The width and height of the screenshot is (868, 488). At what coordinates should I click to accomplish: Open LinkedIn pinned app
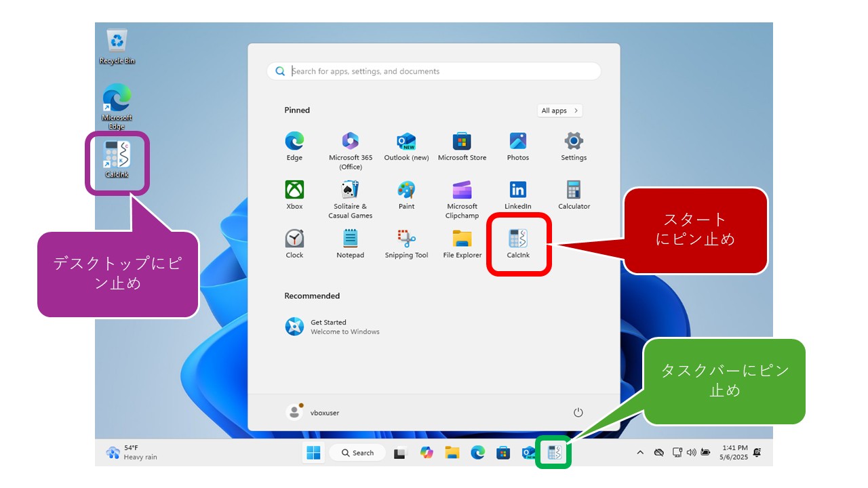(x=518, y=195)
